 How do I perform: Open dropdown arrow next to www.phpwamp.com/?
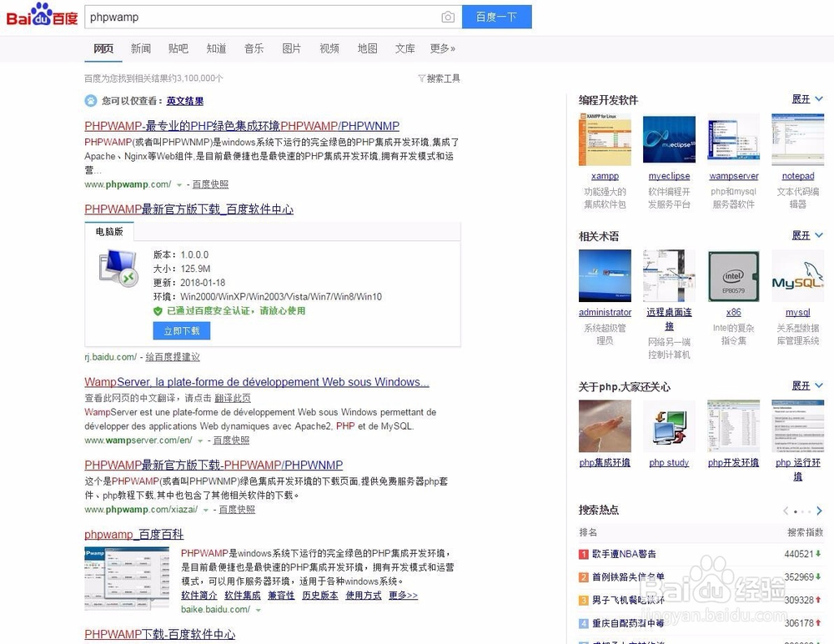(179, 184)
